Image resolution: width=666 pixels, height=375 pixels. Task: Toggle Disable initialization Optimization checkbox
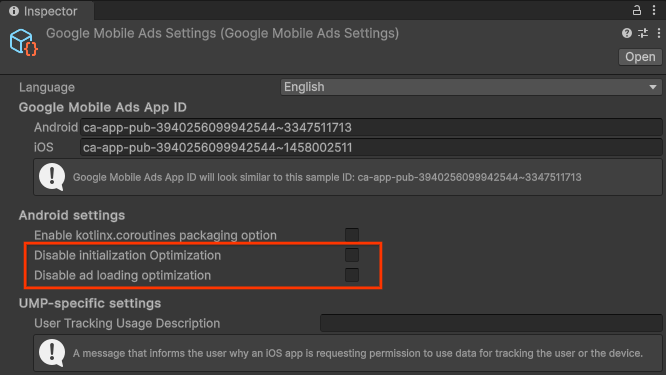[x=352, y=255]
